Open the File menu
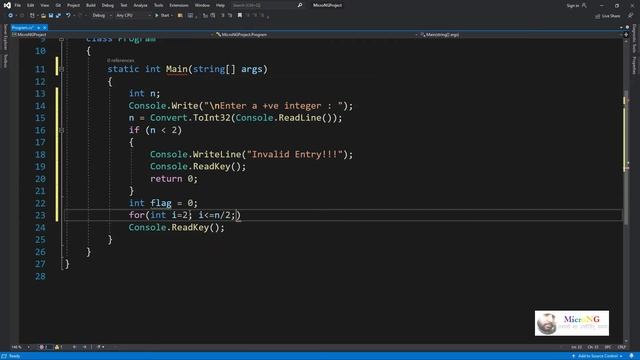The image size is (640, 360). [x=18, y=5]
